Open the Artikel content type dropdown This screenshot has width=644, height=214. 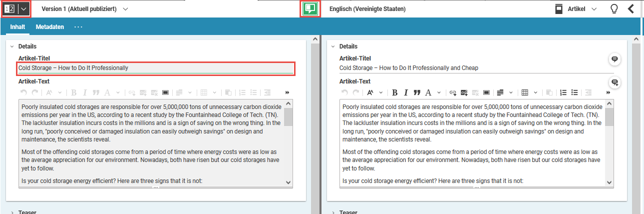(576, 9)
